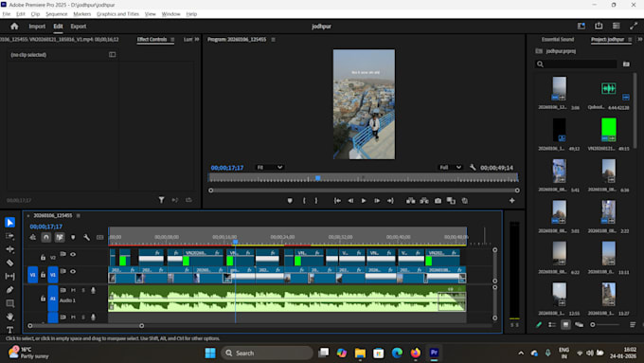The width and height of the screenshot is (644, 363).
Task: Switch to Essential Sound tab
Action: pyautogui.click(x=557, y=40)
